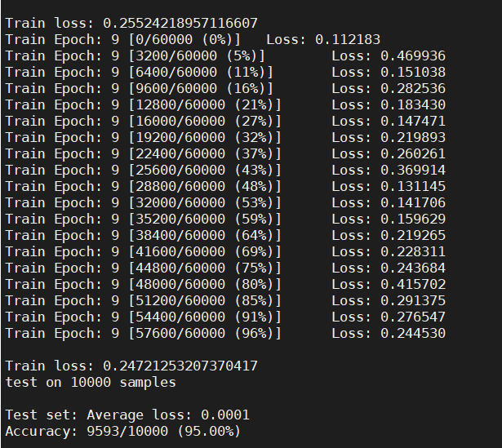Click the Accuracy 9593/10000 line

coord(123,432)
